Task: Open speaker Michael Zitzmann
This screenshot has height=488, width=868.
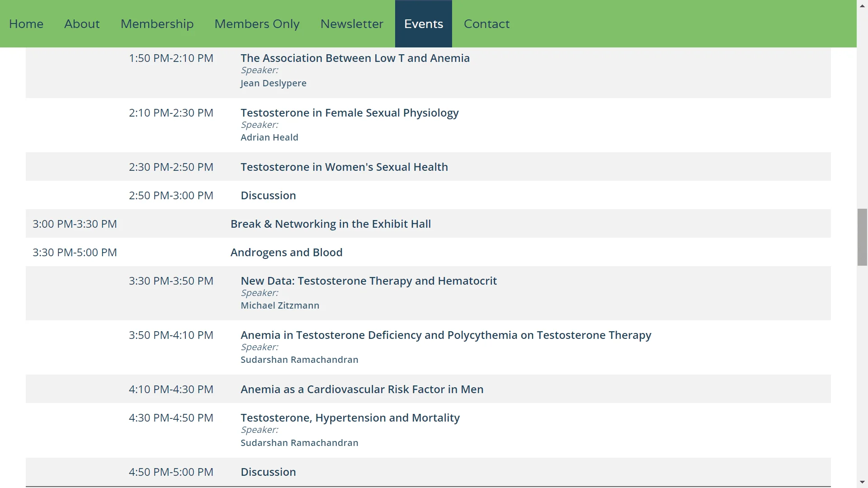Action: pos(280,305)
